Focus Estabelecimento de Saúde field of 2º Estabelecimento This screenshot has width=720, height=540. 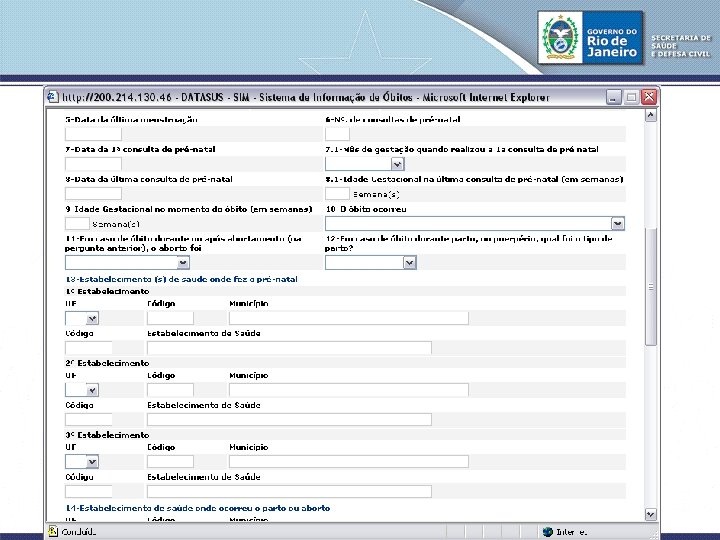[x=289, y=420]
